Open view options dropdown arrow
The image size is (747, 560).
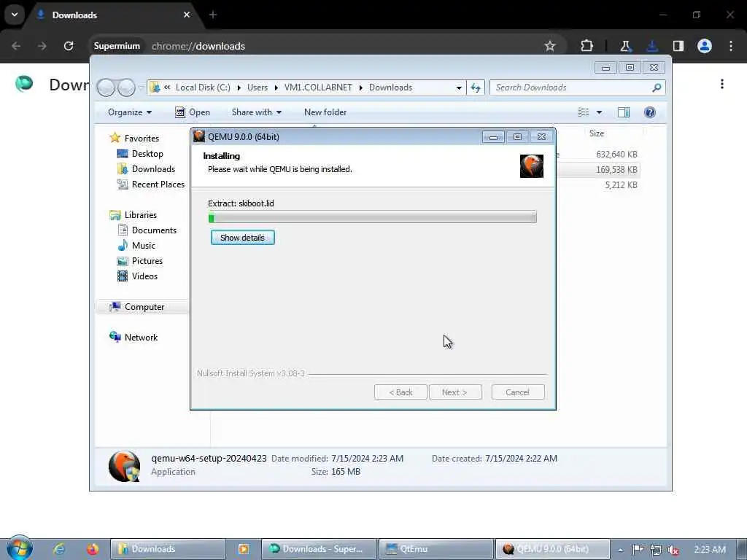coord(599,112)
